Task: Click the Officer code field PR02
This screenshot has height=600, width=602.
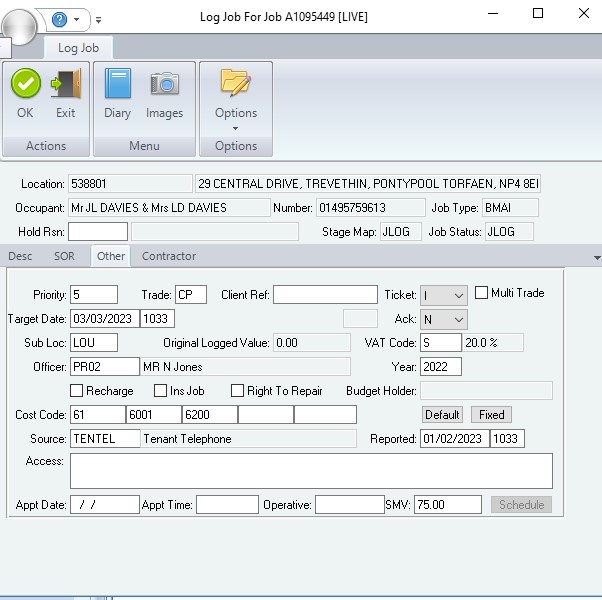Action: point(105,367)
